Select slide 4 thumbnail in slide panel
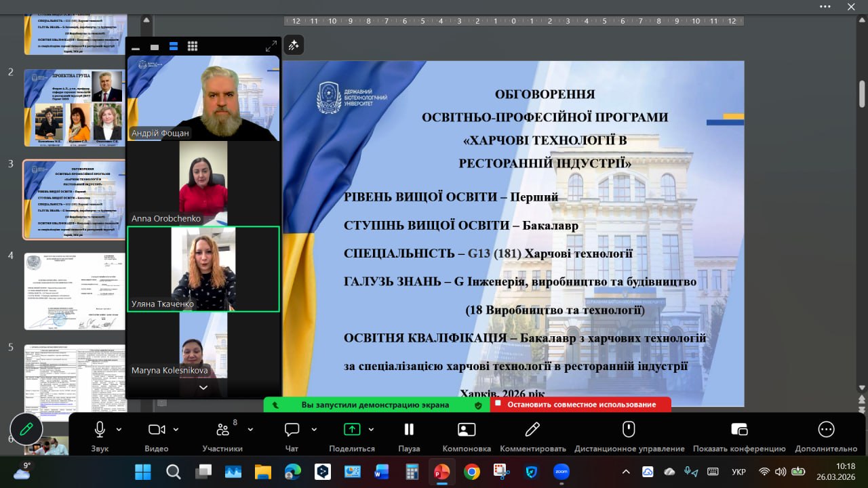Screen dimensions: 868x488 point(75,291)
